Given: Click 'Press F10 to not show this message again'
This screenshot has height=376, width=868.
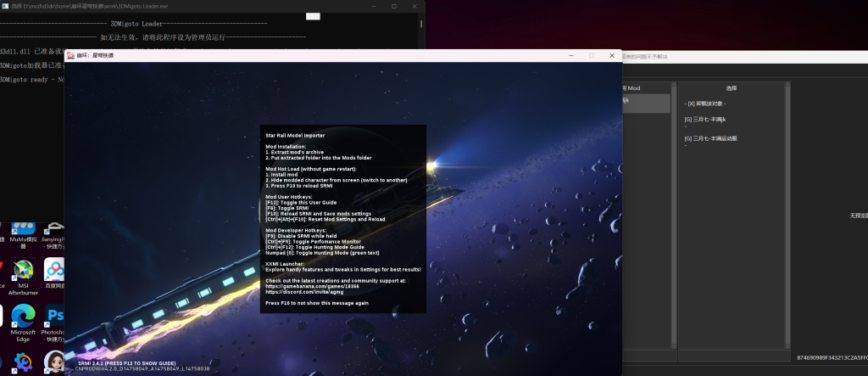Looking at the screenshot, I should point(317,303).
